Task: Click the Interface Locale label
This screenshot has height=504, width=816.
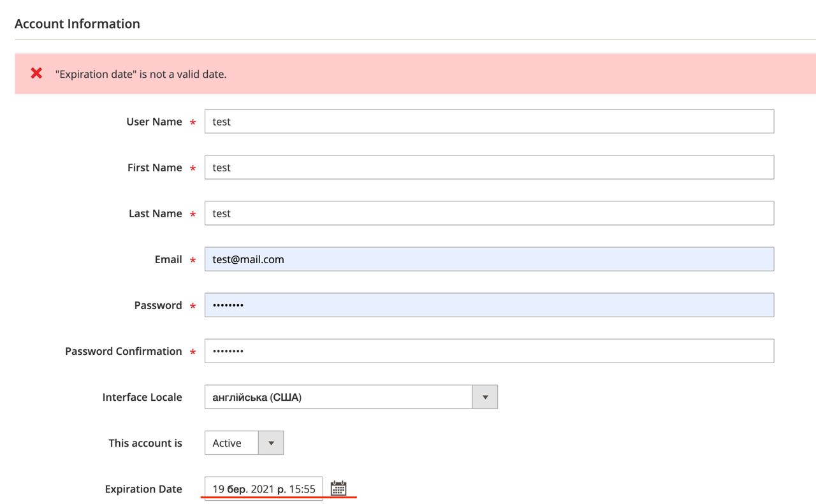Action: (x=142, y=397)
